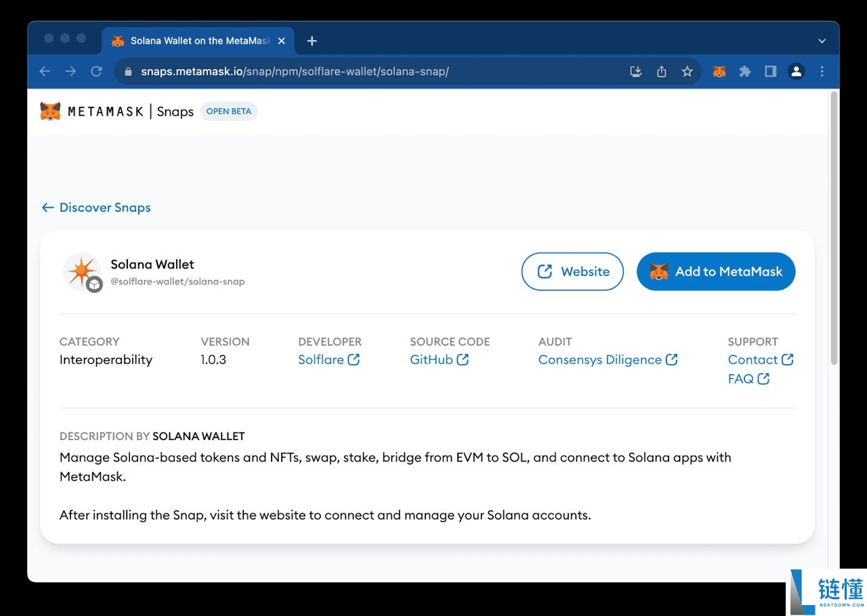
Task: Go back with the browser back arrow
Action: pos(45,71)
